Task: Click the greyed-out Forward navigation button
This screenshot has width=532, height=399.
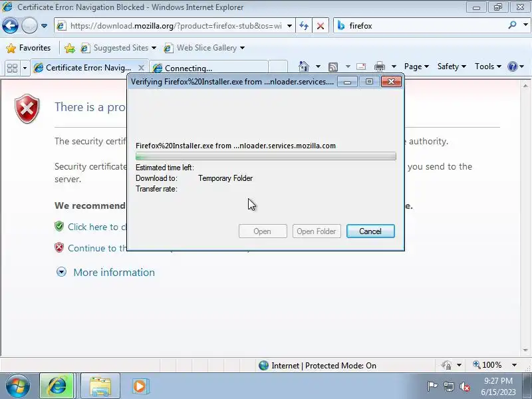Action: 29,26
